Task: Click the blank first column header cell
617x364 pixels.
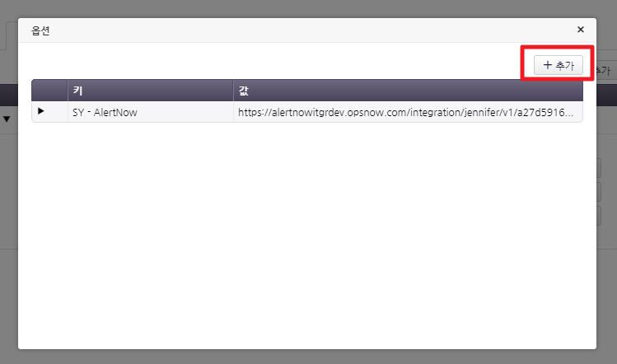Action: coord(49,91)
